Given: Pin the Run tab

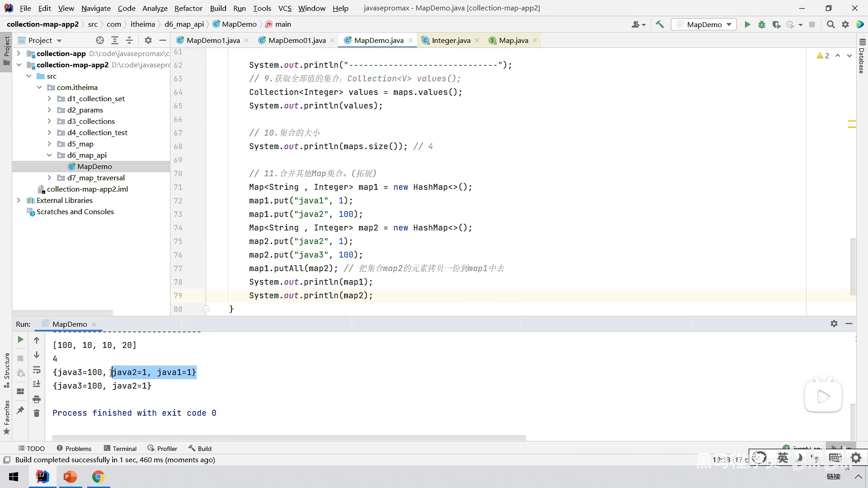Looking at the screenshot, I should [20, 410].
